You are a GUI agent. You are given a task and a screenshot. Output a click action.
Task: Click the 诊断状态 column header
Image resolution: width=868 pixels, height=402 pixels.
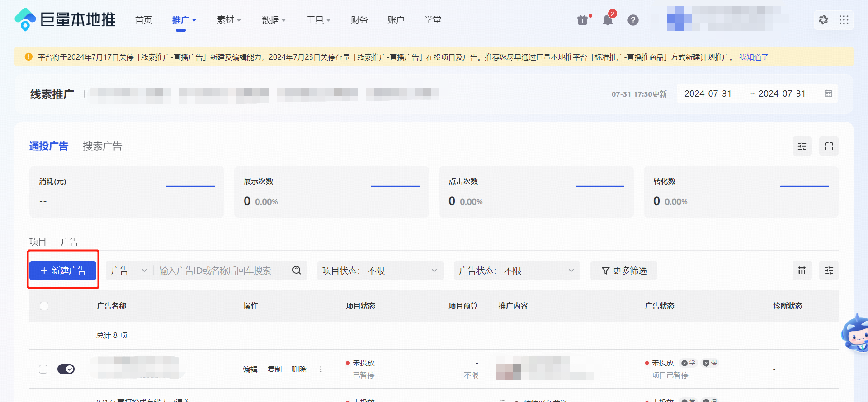pos(788,306)
